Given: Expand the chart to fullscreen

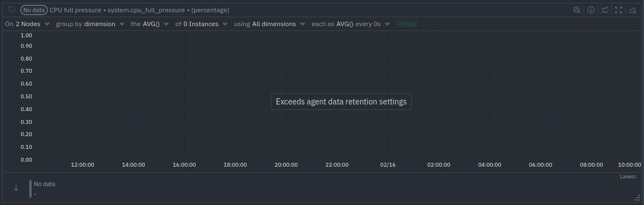Looking at the screenshot, I should coord(619,10).
